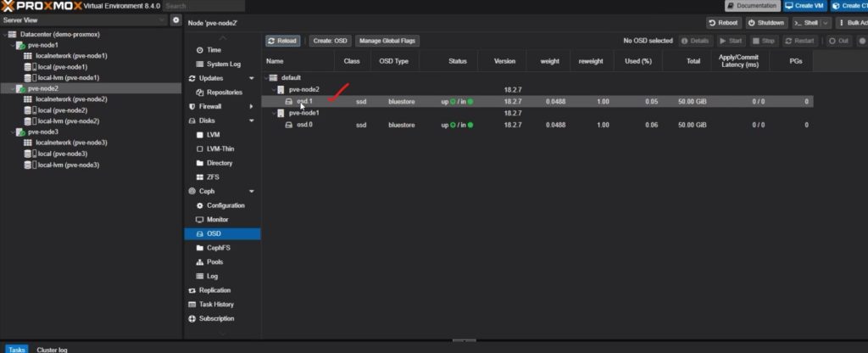Click Create VM button

[805, 6]
